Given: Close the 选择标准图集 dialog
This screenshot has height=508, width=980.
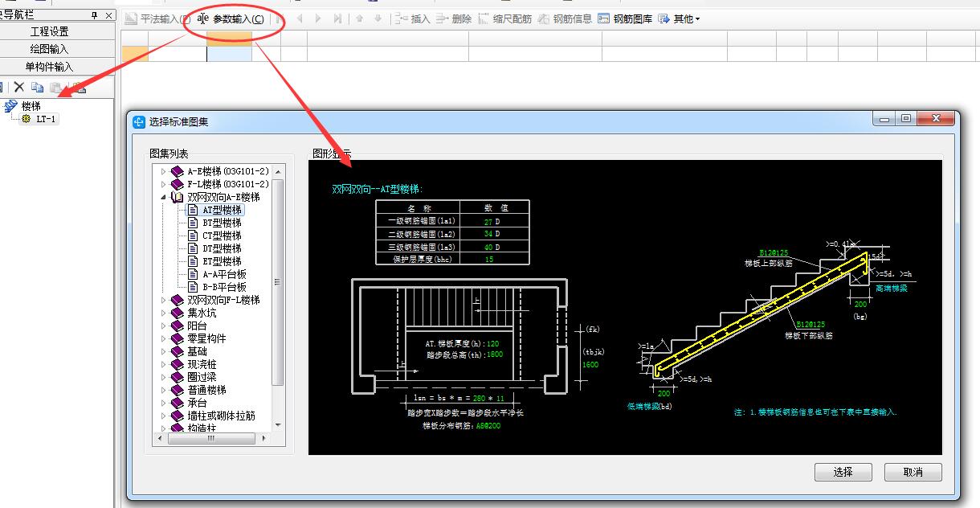Looking at the screenshot, I should [x=935, y=119].
